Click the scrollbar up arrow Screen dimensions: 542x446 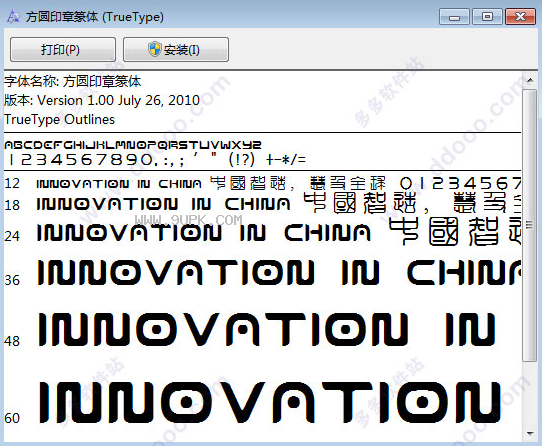[x=530, y=81]
